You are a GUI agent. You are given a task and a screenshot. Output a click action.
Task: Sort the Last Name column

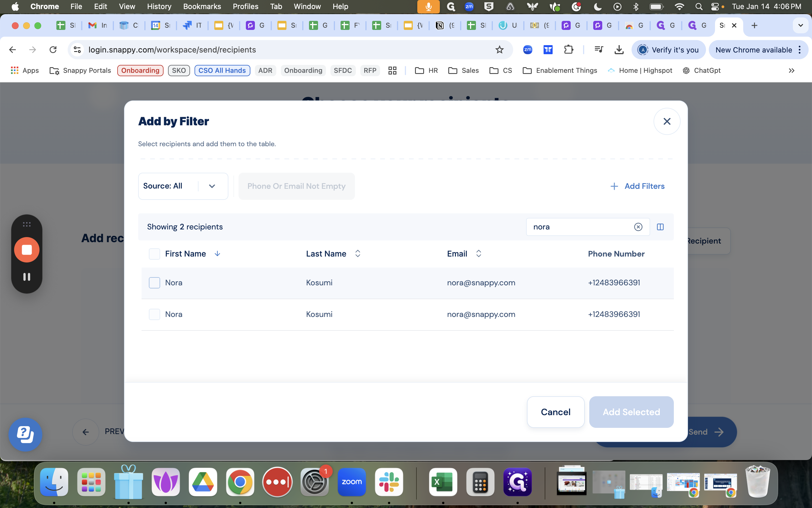(x=358, y=254)
